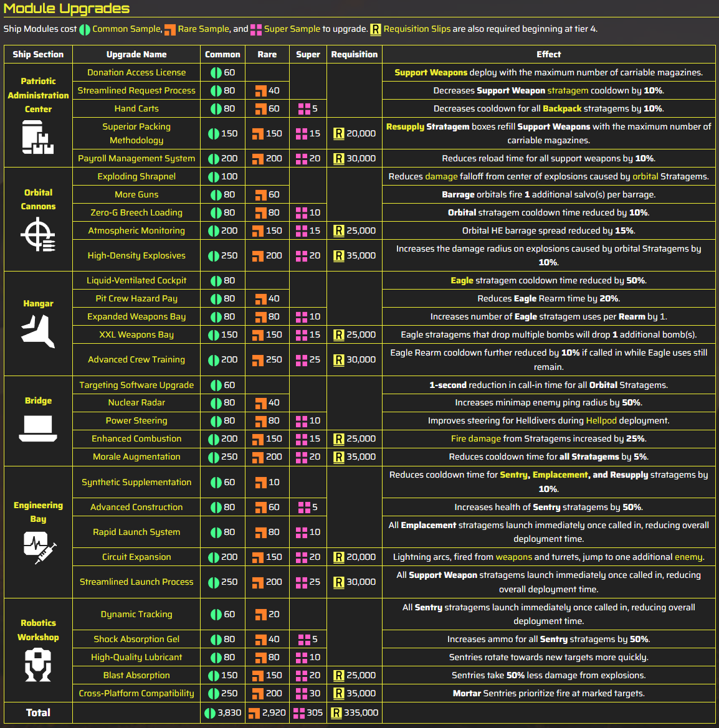Follow the 'Emplacement' link in Synthetic Supplementation effect
This screenshot has width=719, height=728.
click(x=559, y=475)
